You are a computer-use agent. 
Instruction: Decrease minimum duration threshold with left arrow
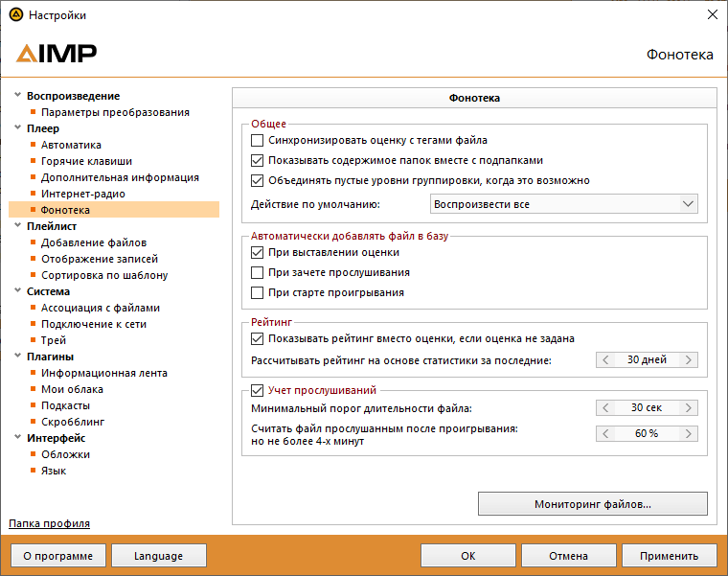(604, 408)
